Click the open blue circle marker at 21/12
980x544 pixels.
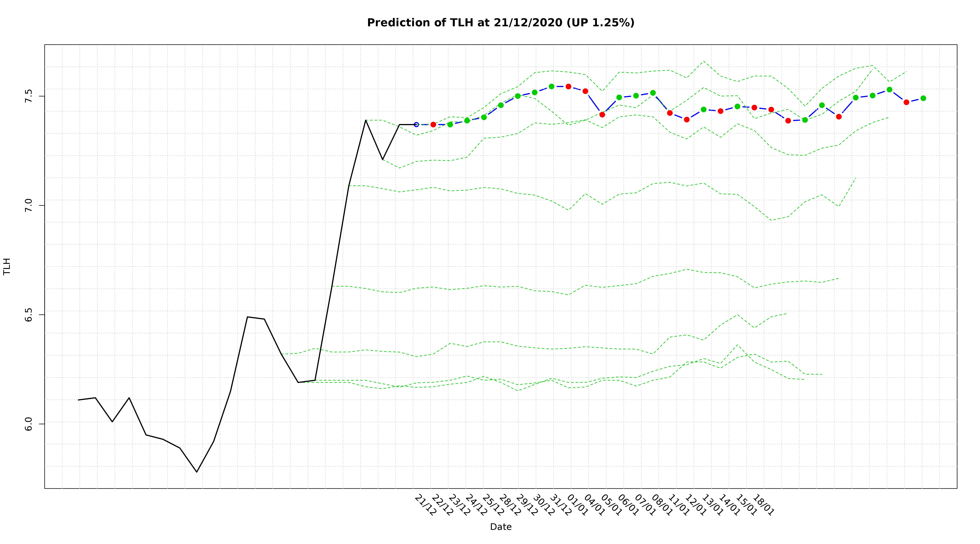[416, 125]
